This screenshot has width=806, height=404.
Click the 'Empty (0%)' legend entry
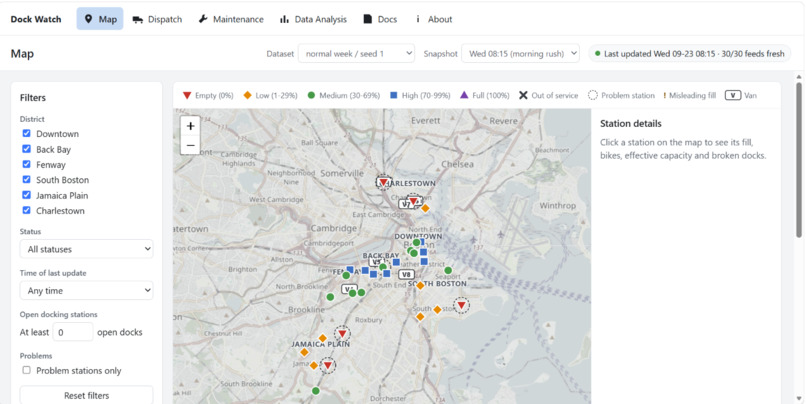pos(208,95)
